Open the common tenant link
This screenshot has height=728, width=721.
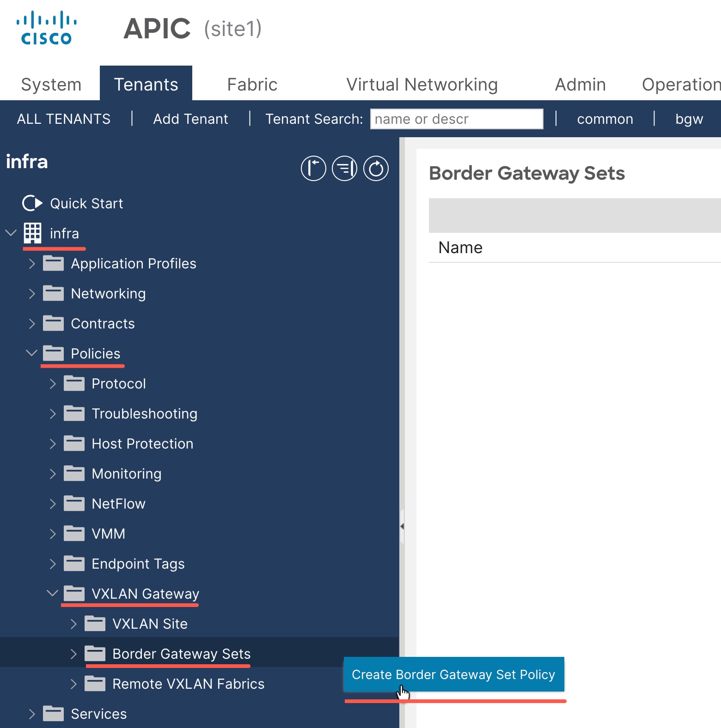point(605,119)
